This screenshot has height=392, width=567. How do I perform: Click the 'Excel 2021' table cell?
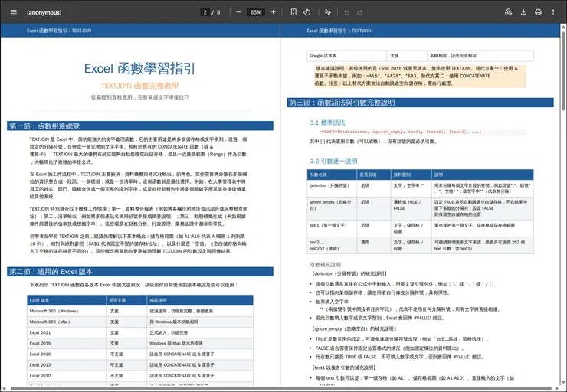pyautogui.click(x=67, y=333)
